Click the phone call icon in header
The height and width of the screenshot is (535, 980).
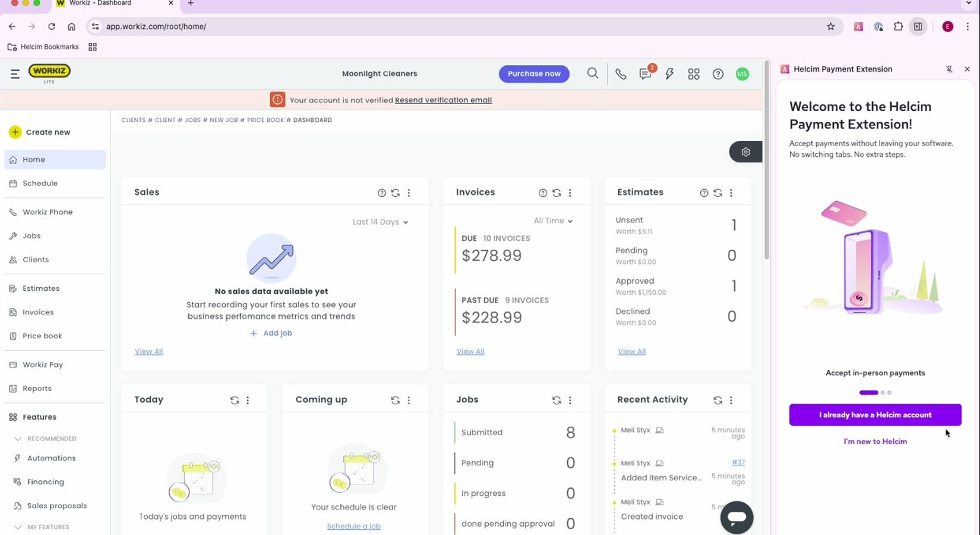point(621,74)
